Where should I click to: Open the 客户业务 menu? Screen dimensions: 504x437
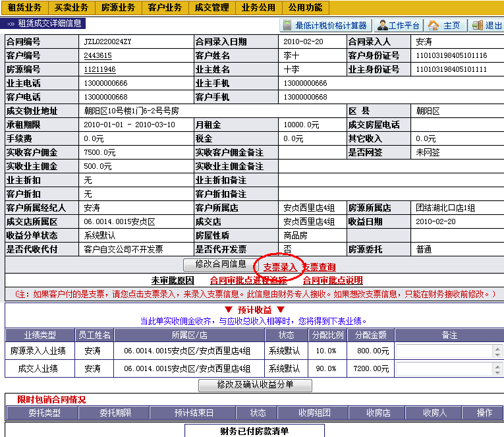(x=165, y=7)
